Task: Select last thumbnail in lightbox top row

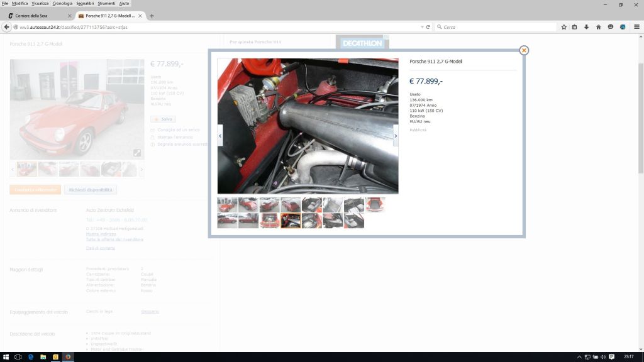Action: tap(375, 205)
